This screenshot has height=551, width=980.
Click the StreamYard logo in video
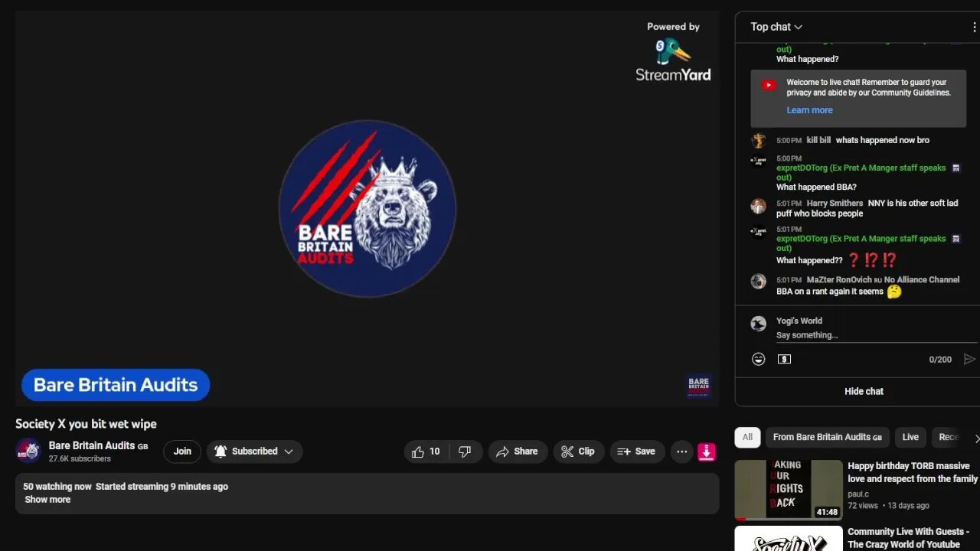click(x=673, y=59)
